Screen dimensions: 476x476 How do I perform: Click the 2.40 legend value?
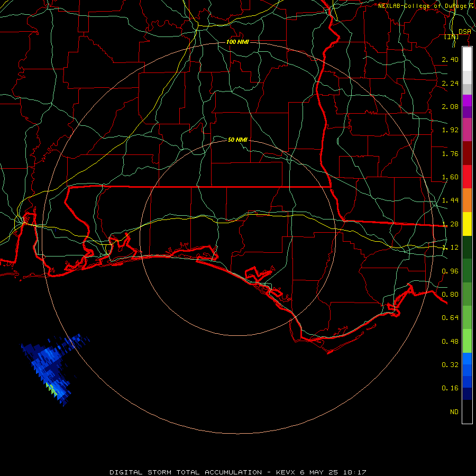(x=450, y=59)
